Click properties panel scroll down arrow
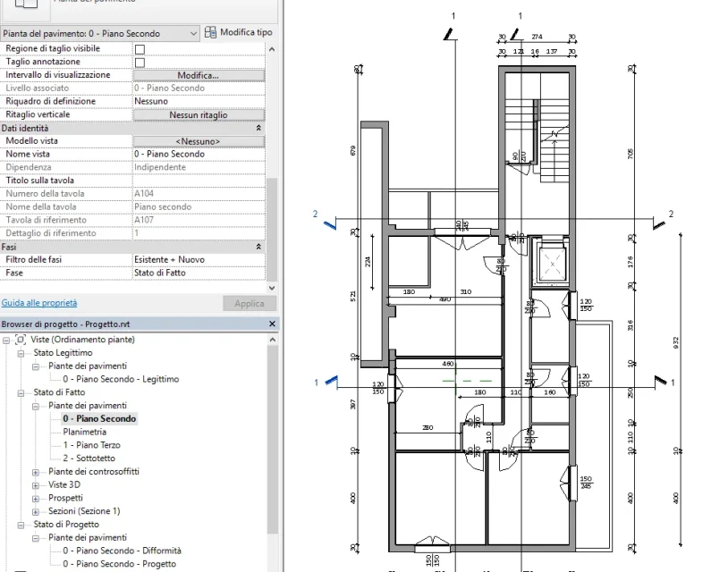 (x=272, y=288)
